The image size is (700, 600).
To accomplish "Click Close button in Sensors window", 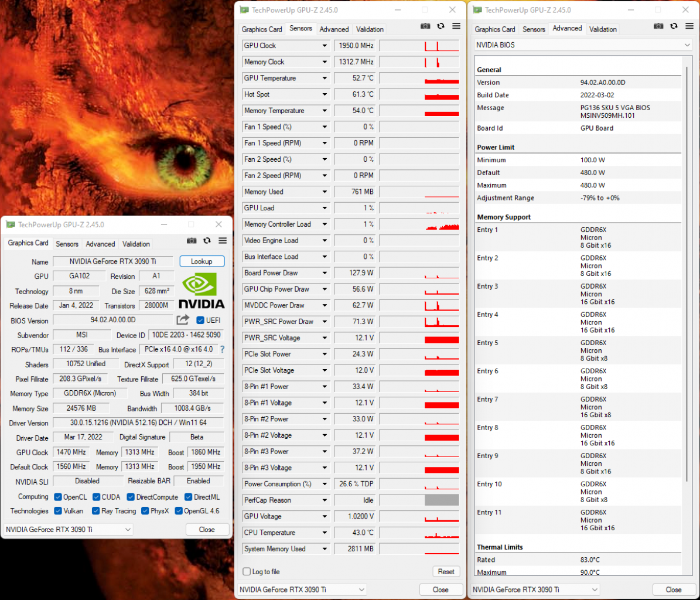I will pyautogui.click(x=441, y=589).
